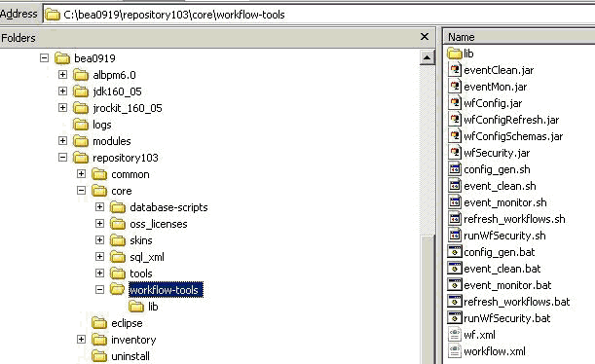Select eventClean.jar file icon

(455, 70)
